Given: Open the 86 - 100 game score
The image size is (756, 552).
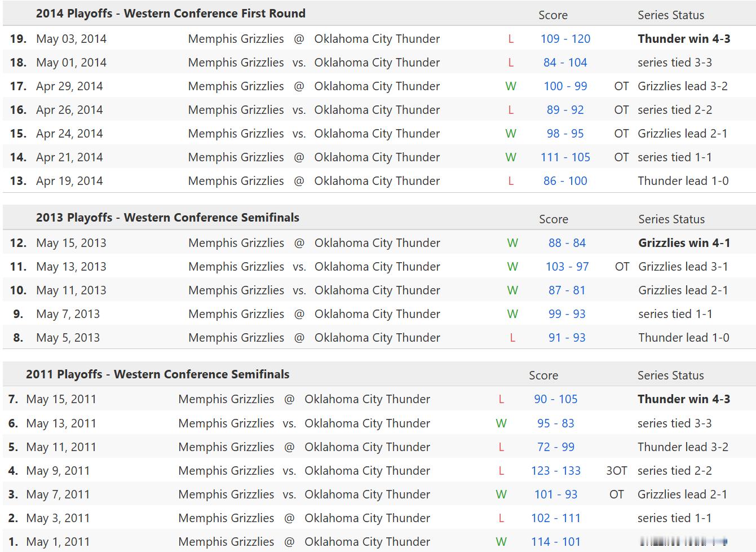Looking at the screenshot, I should point(565,181).
